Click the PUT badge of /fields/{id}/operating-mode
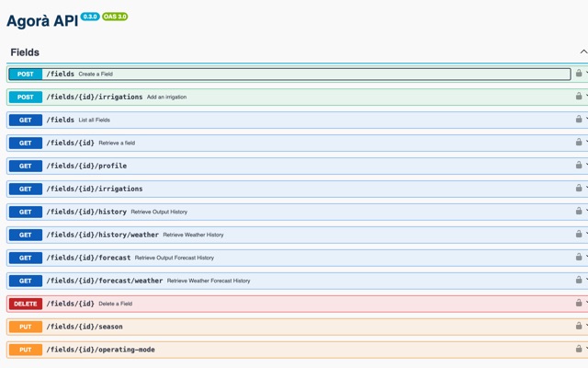The image size is (588, 368). click(26, 350)
